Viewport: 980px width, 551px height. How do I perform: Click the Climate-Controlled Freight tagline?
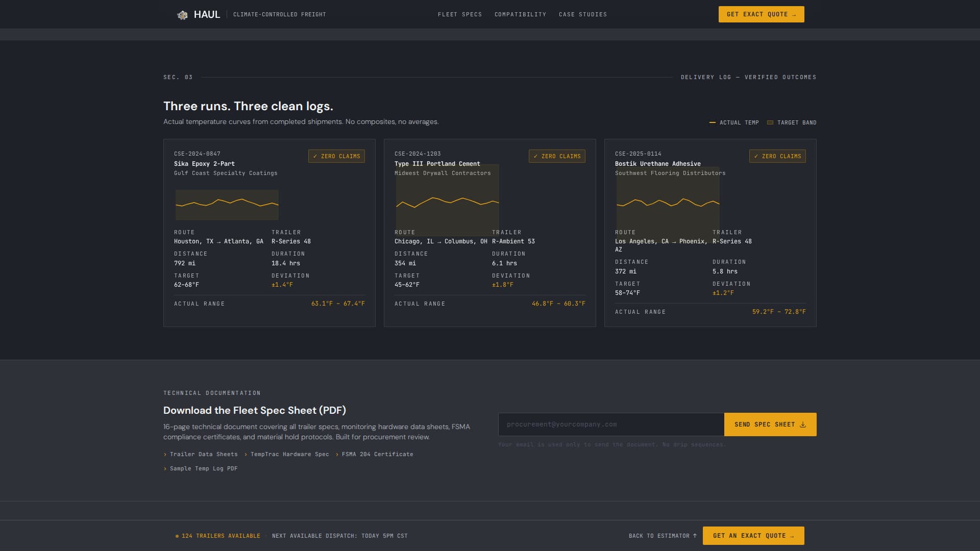point(280,14)
